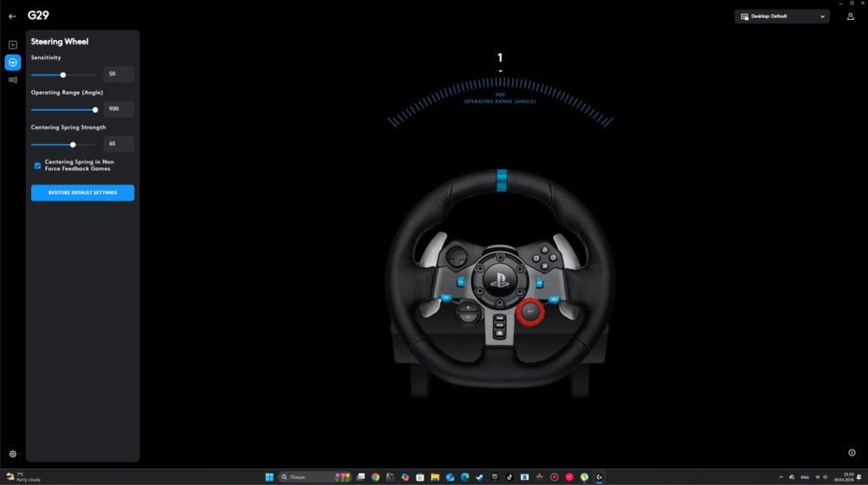The height and width of the screenshot is (485, 868).
Task: Show hidden system tray icons
Action: pyautogui.click(x=781, y=476)
